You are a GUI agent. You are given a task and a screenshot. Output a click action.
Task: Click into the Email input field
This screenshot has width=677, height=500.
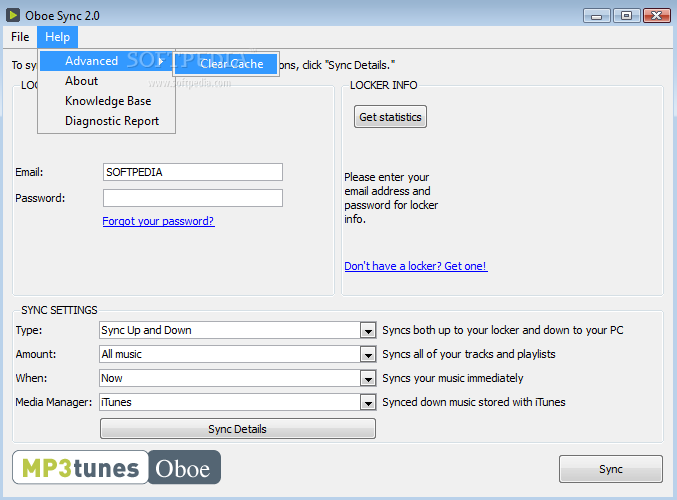click(193, 172)
